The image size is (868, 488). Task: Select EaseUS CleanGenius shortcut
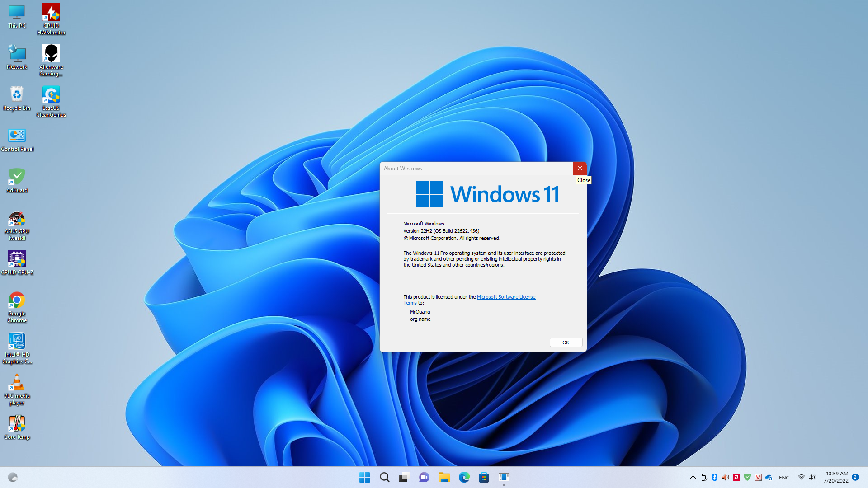point(51,101)
